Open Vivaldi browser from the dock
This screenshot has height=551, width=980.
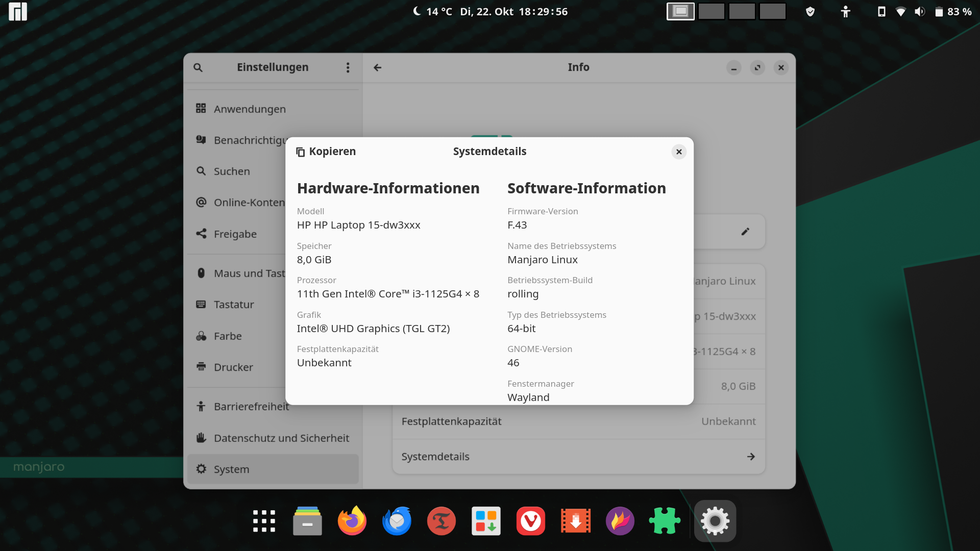(530, 521)
